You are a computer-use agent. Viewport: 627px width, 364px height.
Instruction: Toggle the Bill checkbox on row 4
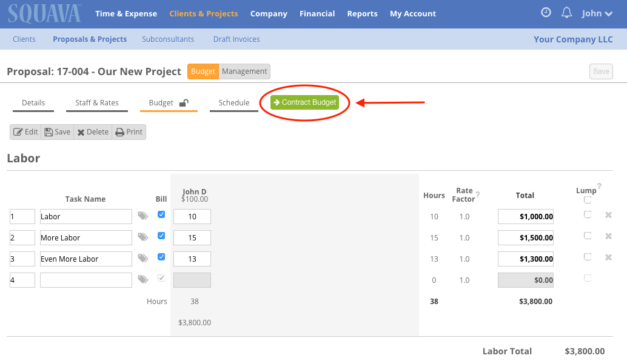[x=161, y=277]
